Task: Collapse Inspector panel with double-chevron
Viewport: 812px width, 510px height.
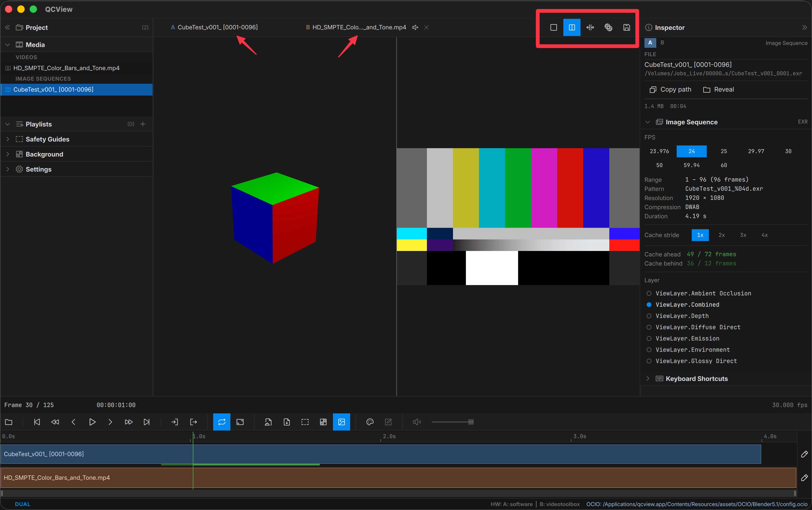Action: click(x=804, y=27)
